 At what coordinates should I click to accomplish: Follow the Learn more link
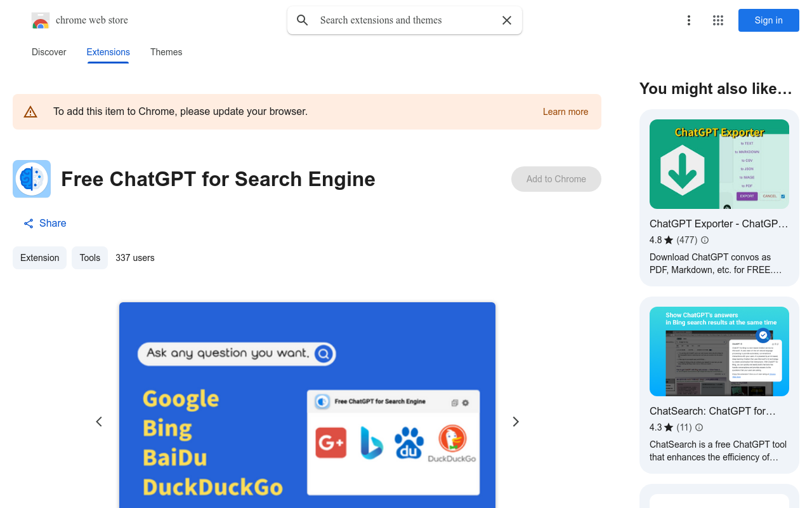pos(565,112)
